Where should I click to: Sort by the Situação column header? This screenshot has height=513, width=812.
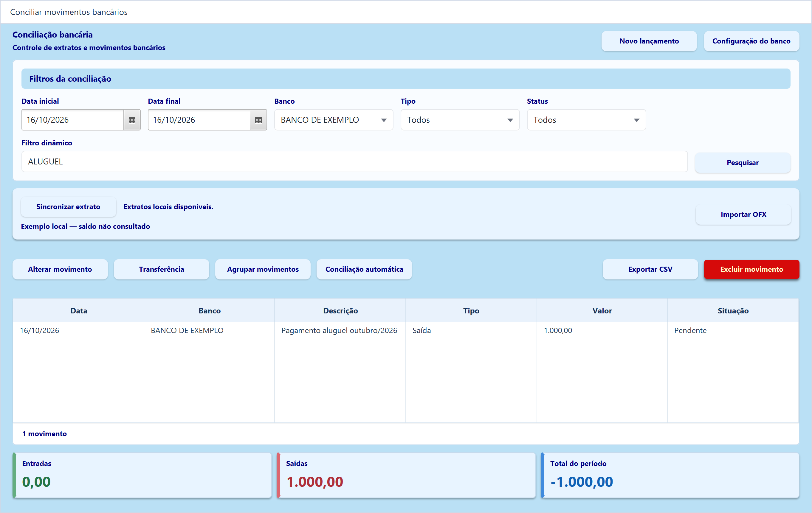(x=733, y=311)
